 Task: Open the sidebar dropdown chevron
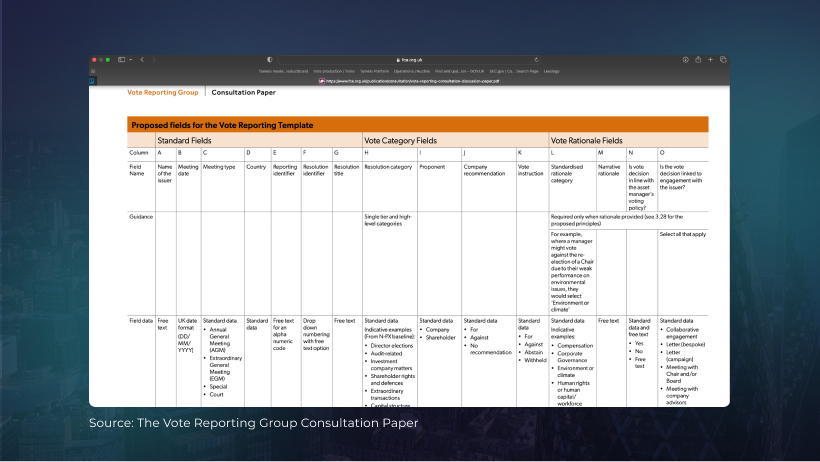point(129,60)
